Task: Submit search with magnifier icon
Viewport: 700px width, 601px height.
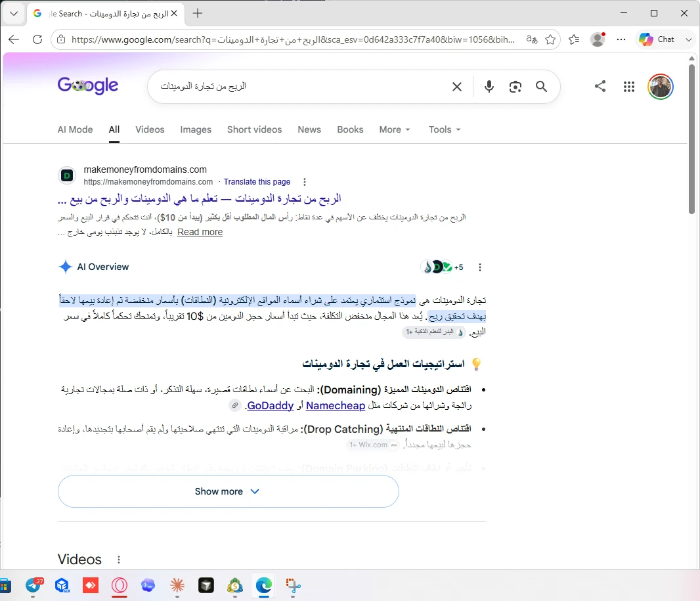Action: click(x=542, y=87)
